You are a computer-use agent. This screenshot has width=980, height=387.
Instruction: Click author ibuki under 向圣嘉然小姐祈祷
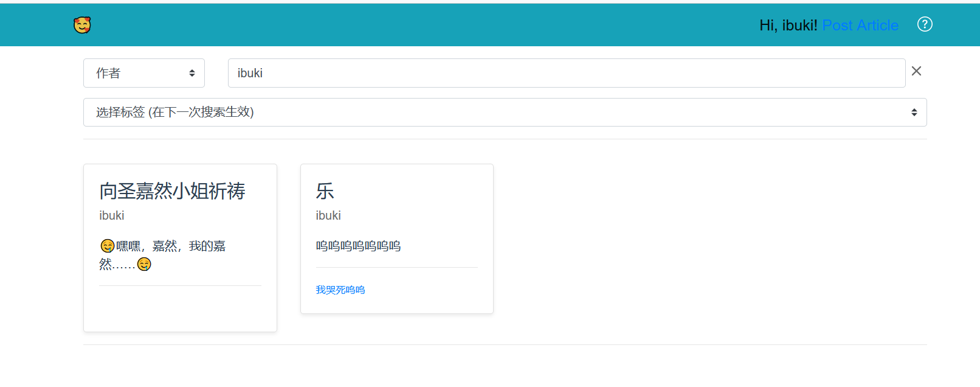click(x=112, y=215)
